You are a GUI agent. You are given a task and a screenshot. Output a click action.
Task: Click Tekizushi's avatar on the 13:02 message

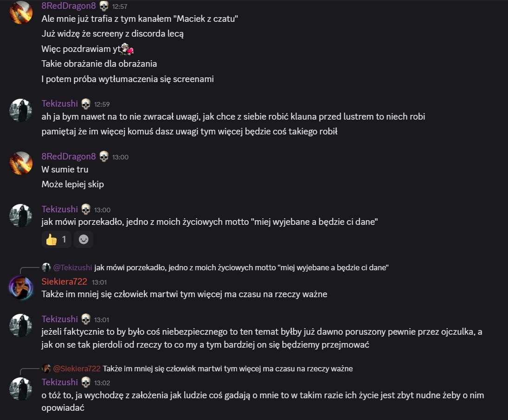(21, 388)
